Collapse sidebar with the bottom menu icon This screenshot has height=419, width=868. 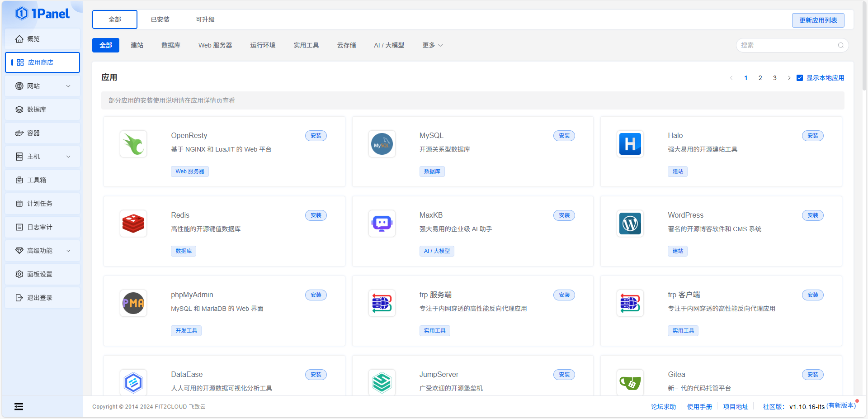click(19, 406)
